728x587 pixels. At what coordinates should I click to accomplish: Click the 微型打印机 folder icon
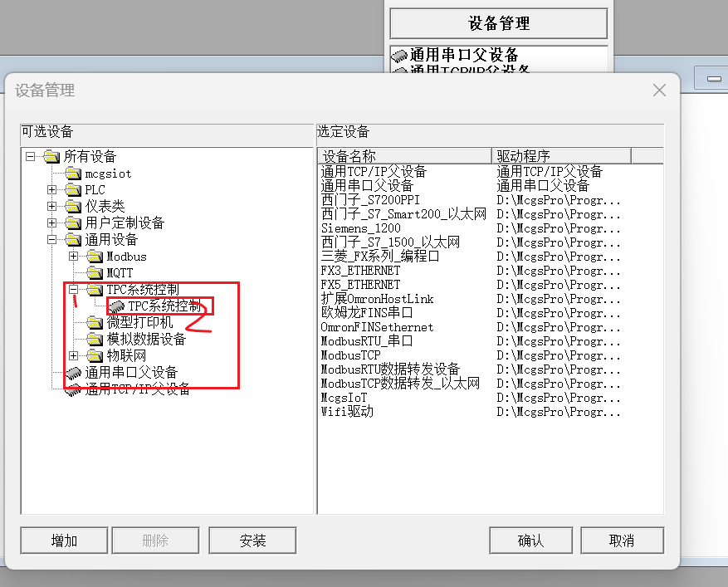click(x=95, y=323)
